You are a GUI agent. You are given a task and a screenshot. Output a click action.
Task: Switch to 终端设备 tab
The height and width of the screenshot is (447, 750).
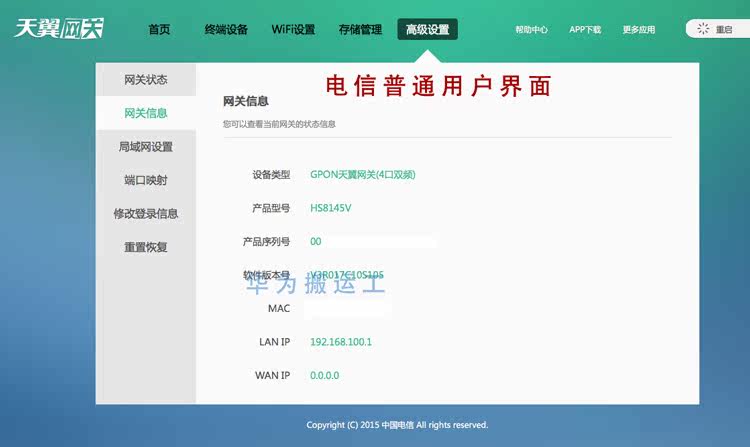(226, 30)
